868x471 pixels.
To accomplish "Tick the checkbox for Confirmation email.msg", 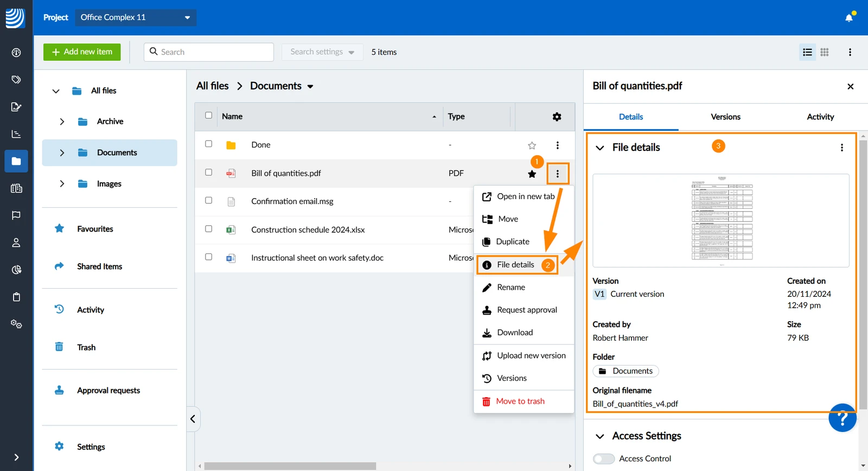I will click(208, 200).
